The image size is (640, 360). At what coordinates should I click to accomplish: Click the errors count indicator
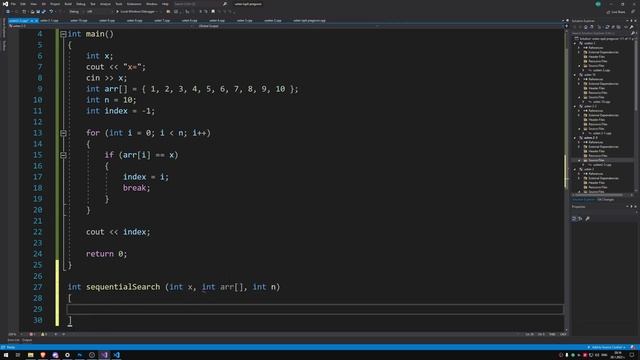[32, 334]
